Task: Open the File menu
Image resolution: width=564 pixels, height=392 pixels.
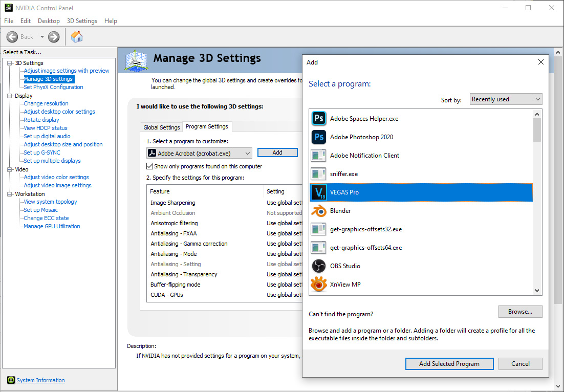Action: [x=9, y=21]
